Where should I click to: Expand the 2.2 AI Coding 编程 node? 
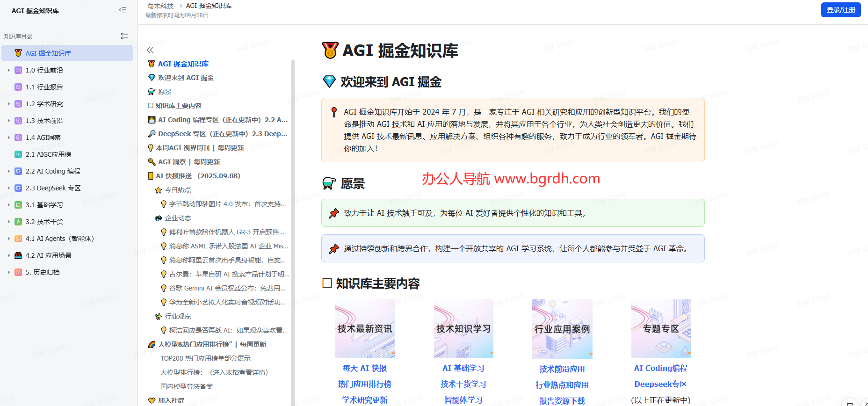click(x=8, y=171)
